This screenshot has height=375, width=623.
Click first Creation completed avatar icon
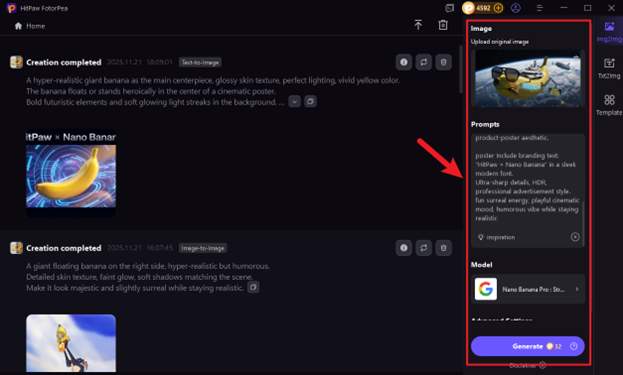[16, 62]
